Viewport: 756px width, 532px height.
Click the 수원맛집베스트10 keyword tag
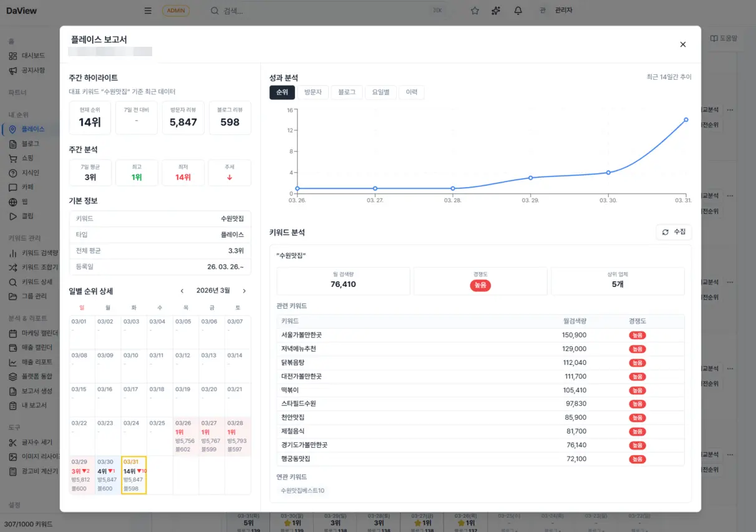303,490
